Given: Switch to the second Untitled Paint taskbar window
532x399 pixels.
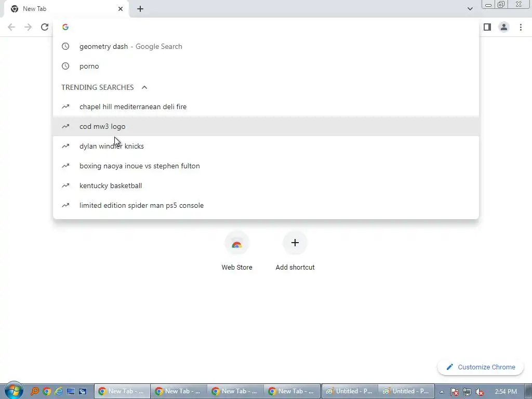Looking at the screenshot, I should coord(406,391).
